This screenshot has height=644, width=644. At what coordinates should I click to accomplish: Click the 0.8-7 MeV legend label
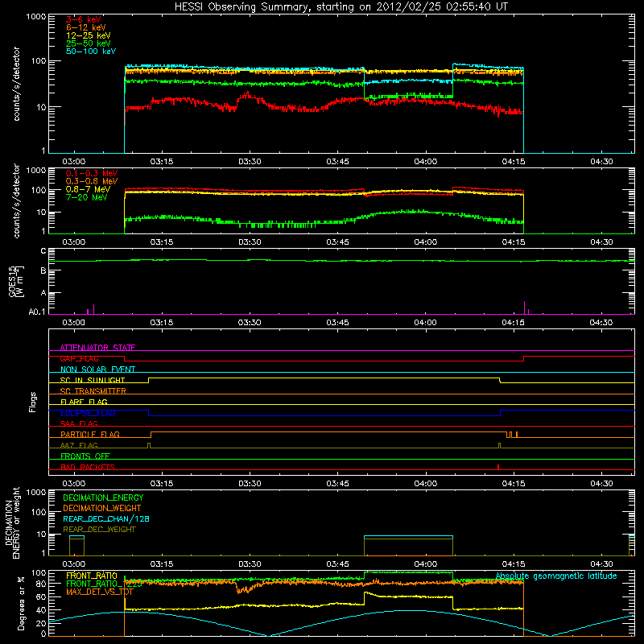coord(89,189)
